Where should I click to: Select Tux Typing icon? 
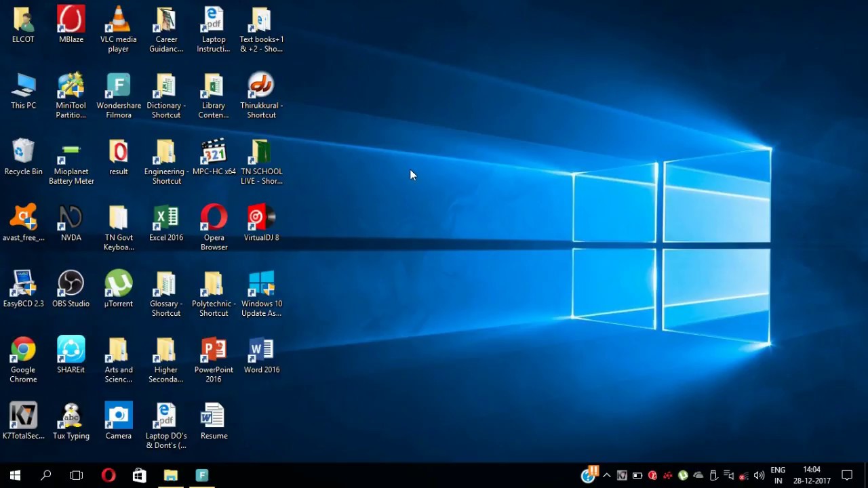click(71, 422)
